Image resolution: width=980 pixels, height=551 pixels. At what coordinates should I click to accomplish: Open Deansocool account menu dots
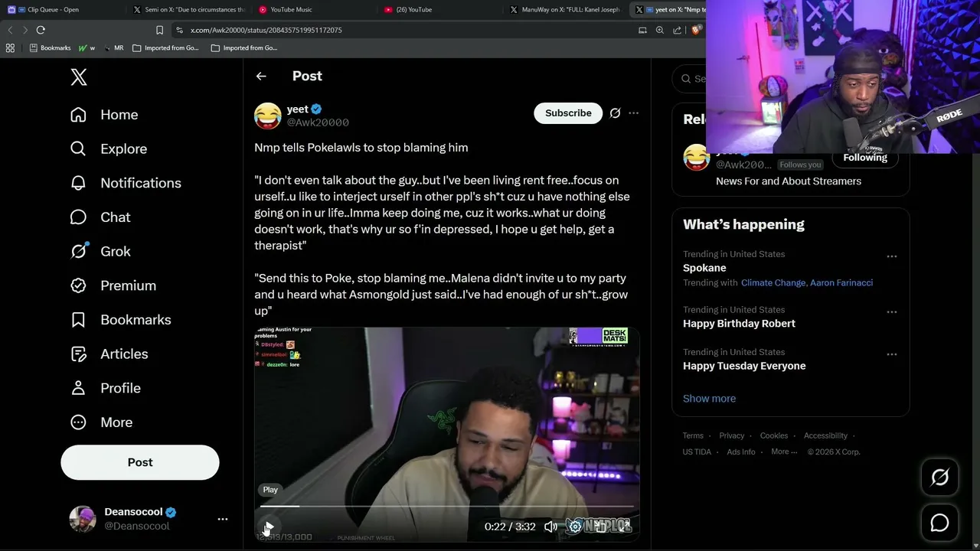[x=223, y=519]
